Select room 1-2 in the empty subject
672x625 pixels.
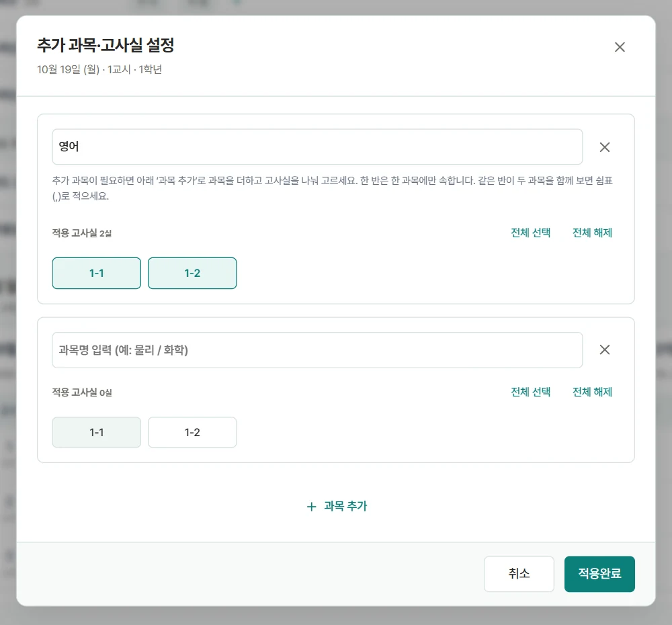[x=192, y=432]
